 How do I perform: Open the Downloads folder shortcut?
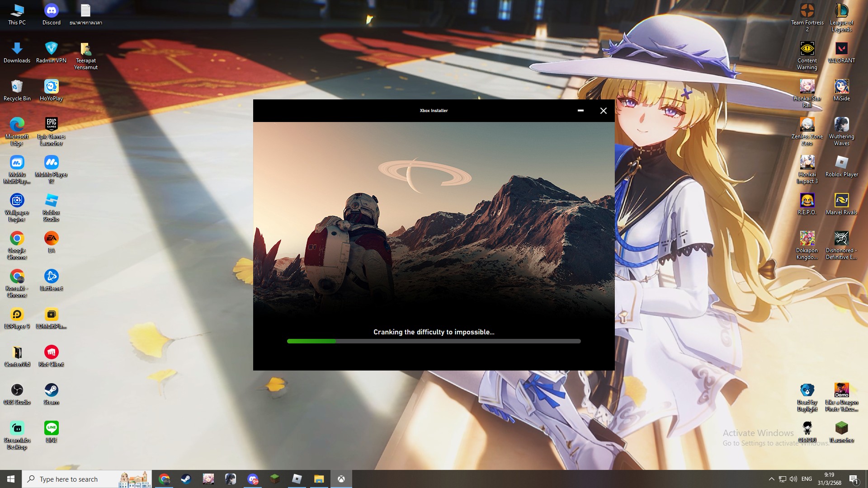(17, 52)
